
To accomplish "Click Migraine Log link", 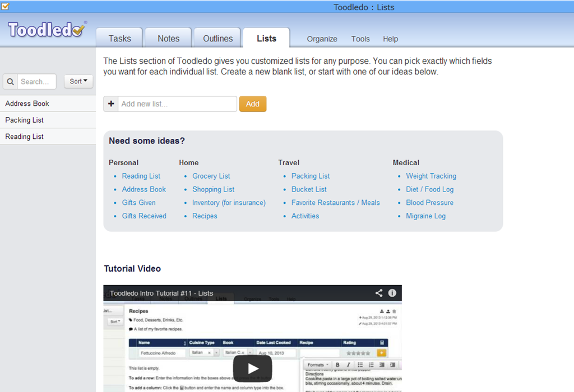I will click(426, 216).
